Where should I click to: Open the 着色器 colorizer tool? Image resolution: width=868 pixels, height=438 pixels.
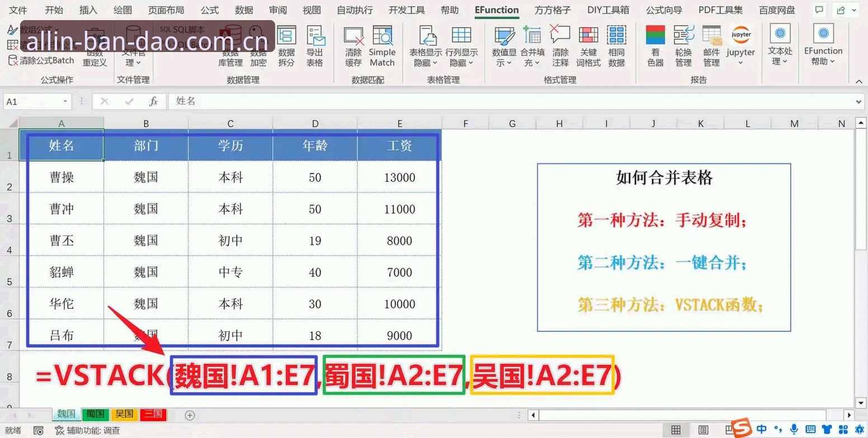(655, 46)
